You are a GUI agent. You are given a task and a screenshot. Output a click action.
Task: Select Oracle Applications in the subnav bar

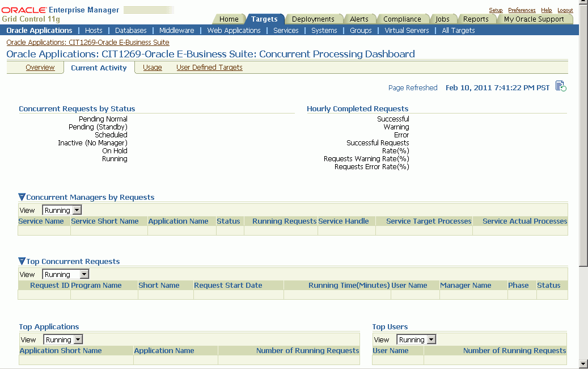pos(39,31)
